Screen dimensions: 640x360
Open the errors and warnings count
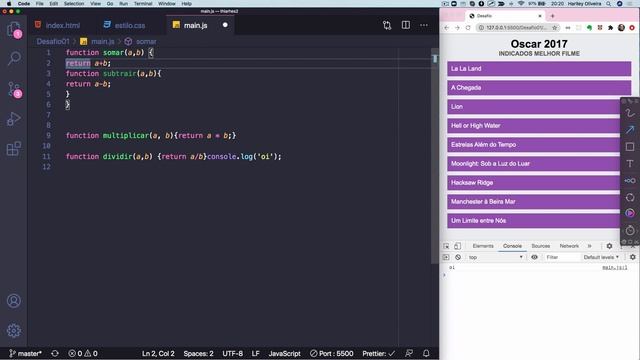[83, 353]
